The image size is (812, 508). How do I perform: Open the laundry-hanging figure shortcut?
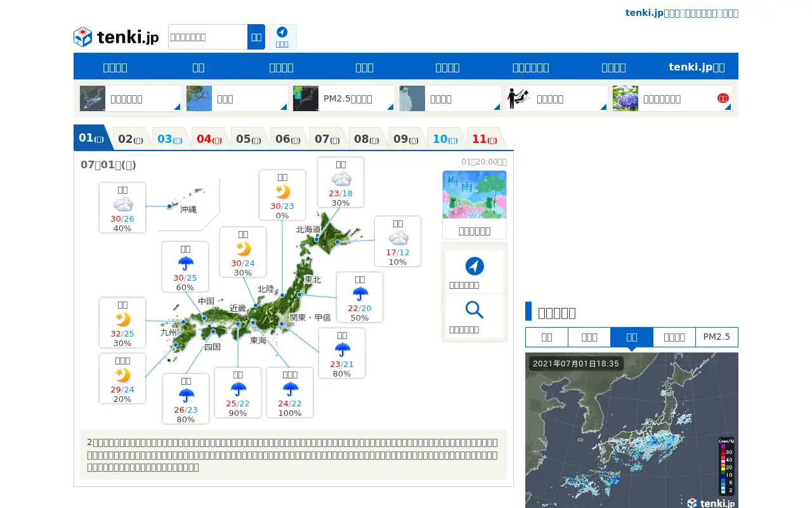pos(556,98)
